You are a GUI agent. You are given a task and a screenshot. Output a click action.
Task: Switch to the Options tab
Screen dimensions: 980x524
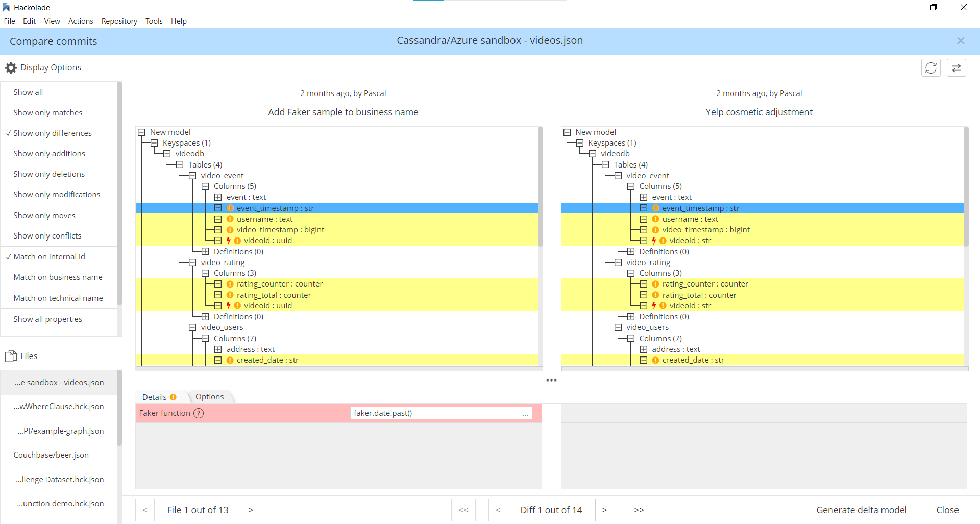[209, 396]
